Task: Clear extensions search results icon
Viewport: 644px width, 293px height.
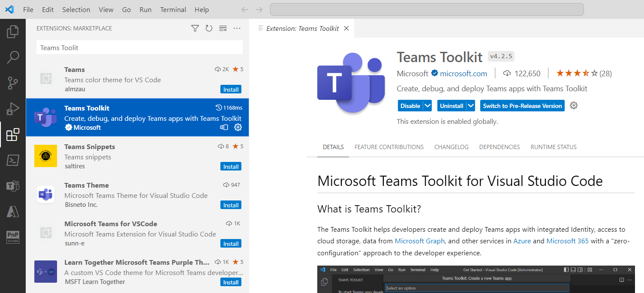Action: coord(223,28)
